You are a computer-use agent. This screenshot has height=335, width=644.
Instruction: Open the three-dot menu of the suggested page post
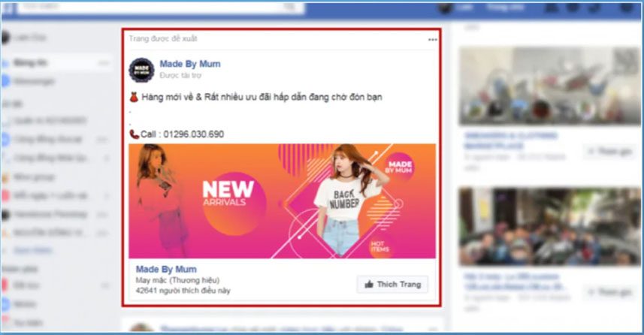433,40
